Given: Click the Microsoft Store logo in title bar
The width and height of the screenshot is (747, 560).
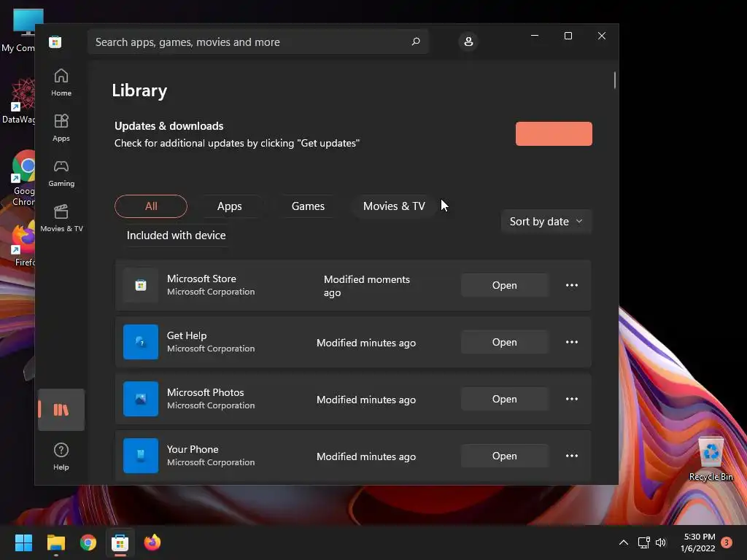Looking at the screenshot, I should tap(55, 42).
